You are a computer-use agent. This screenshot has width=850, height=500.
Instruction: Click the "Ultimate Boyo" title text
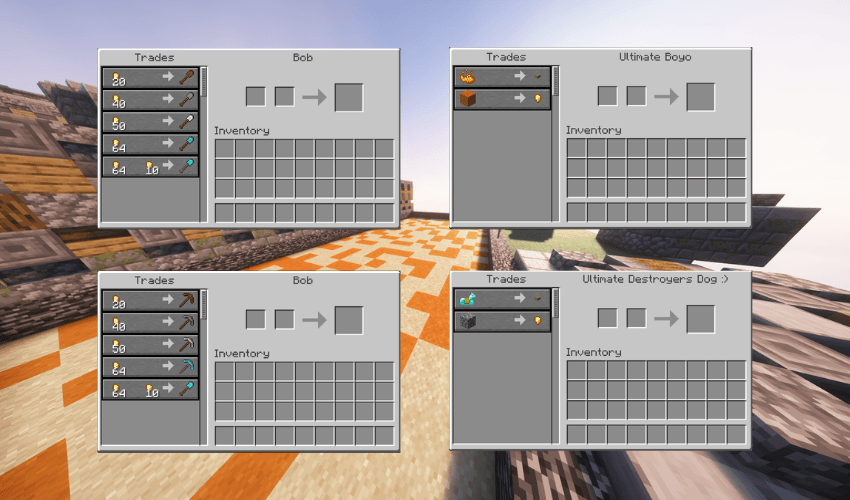coord(655,57)
